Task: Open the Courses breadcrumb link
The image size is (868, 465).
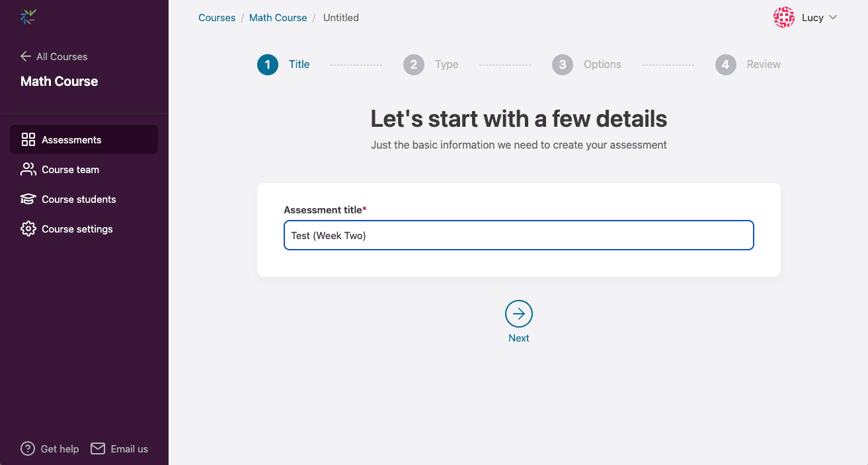Action: (x=217, y=17)
